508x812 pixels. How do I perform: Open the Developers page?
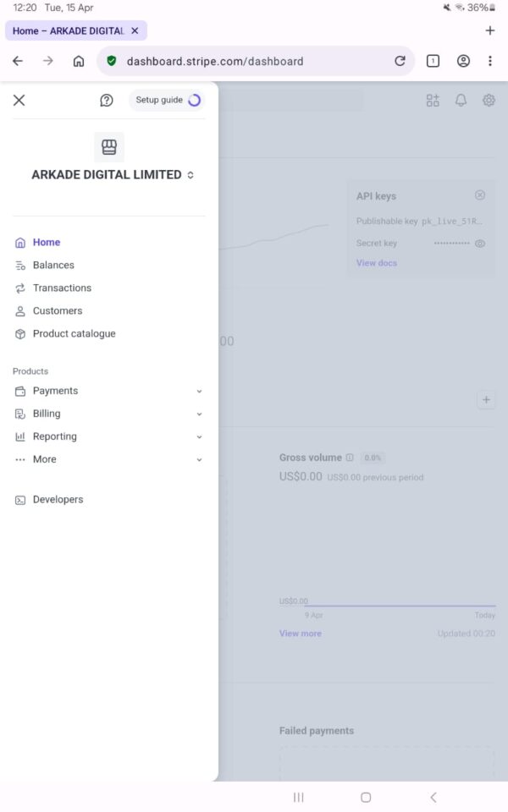point(58,500)
